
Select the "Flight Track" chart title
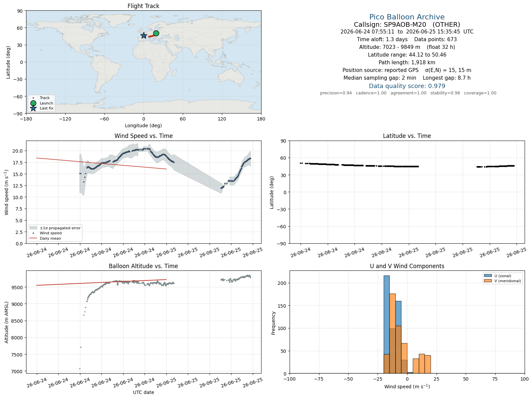143,6
